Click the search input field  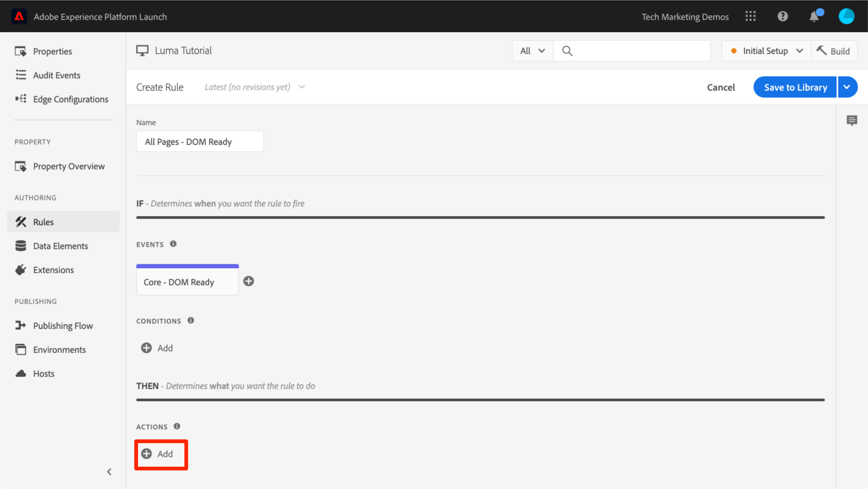pos(632,51)
